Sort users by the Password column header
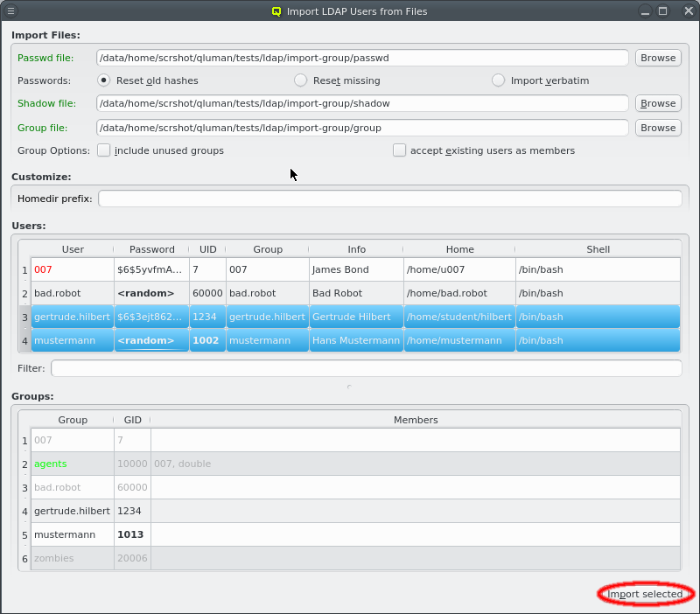Viewport: 700px width, 614px height. [151, 249]
